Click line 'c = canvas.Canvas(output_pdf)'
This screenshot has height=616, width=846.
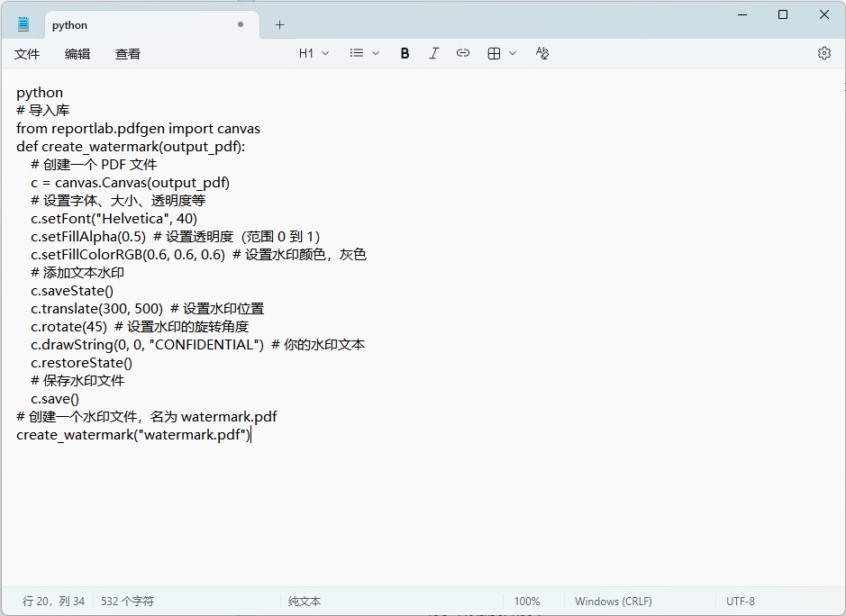130,183
